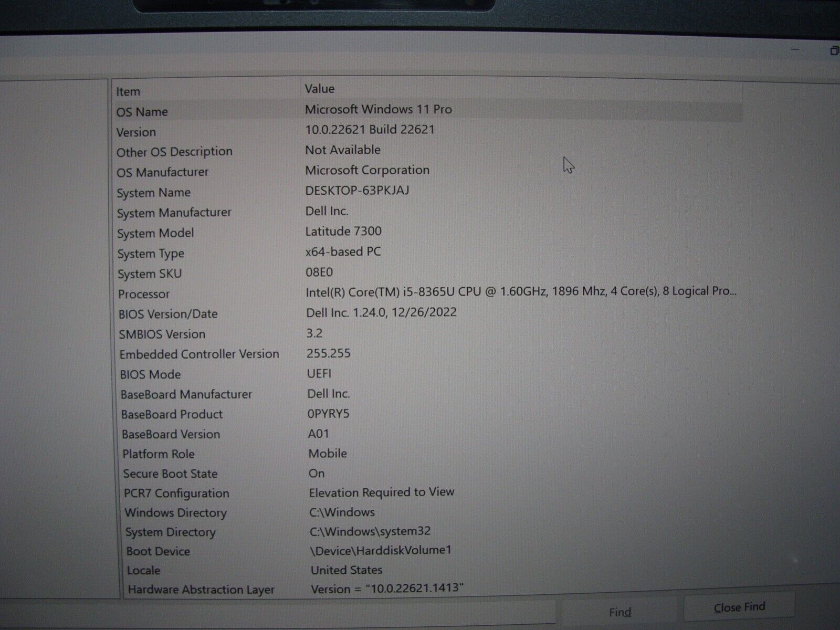Select value Dell Inc. 1.24.0, 12/26/2022

click(x=382, y=312)
